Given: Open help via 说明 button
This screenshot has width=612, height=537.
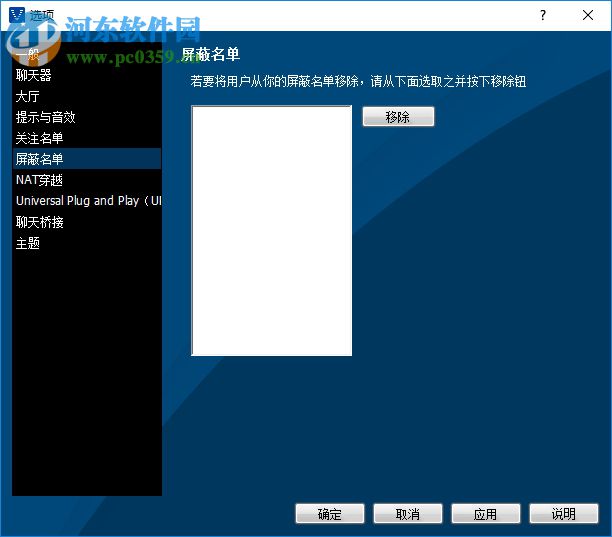Looking at the screenshot, I should click(564, 514).
